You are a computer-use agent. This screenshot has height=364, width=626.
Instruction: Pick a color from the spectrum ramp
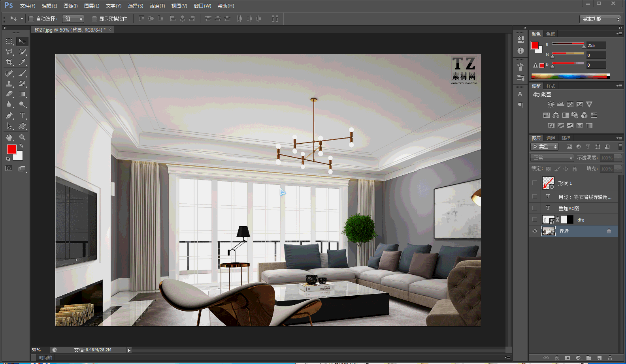570,76
